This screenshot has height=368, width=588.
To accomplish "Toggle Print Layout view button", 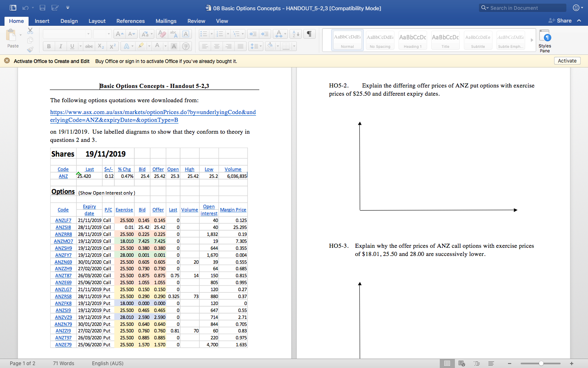I will (x=447, y=364).
